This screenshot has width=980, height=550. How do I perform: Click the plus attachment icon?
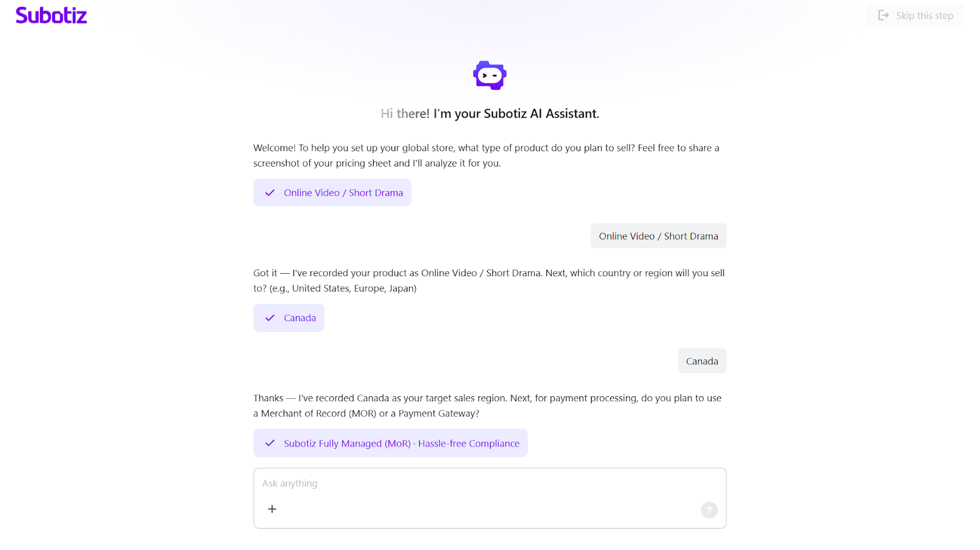tap(272, 509)
